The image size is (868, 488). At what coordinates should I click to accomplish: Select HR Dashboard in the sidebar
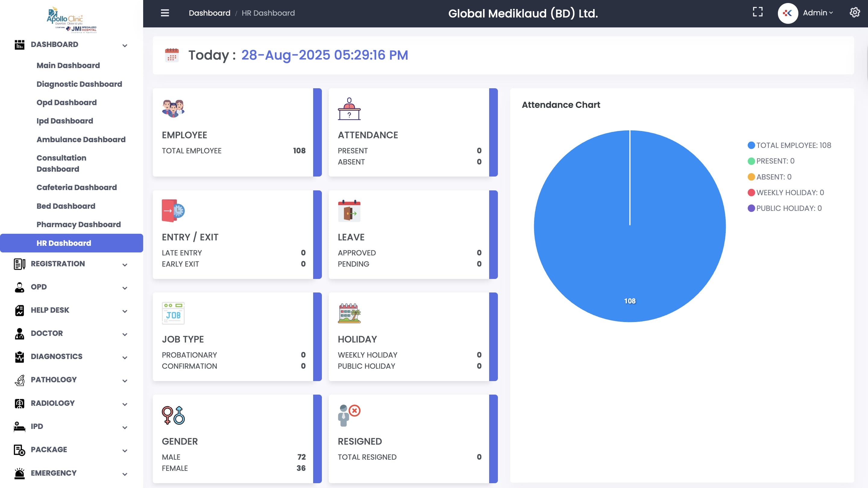coord(63,243)
